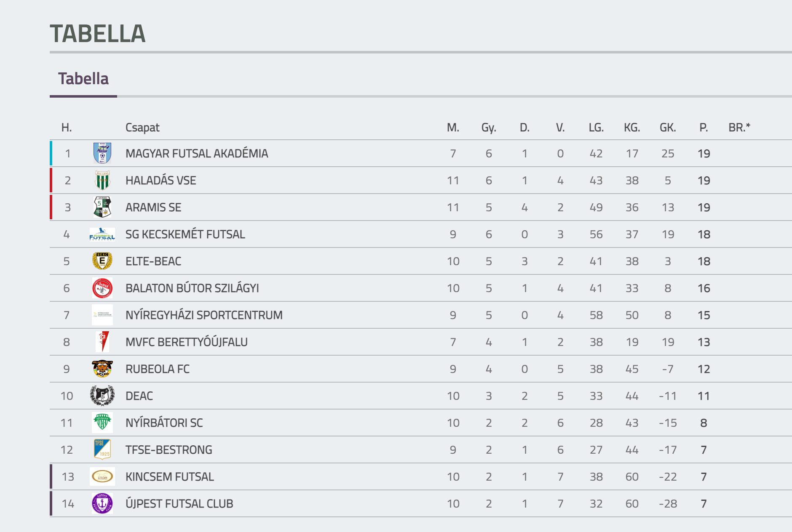Image resolution: width=792 pixels, height=532 pixels.
Task: Click the Haladás VSE green striped crest
Action: tap(102, 180)
